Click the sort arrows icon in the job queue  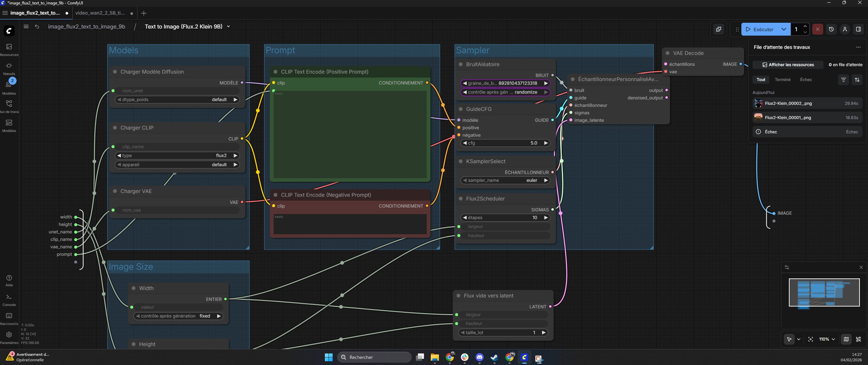click(857, 80)
